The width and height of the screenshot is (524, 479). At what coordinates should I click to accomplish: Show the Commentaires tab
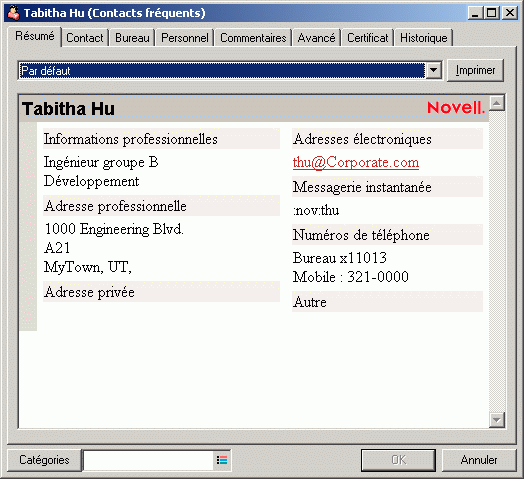[x=253, y=38]
